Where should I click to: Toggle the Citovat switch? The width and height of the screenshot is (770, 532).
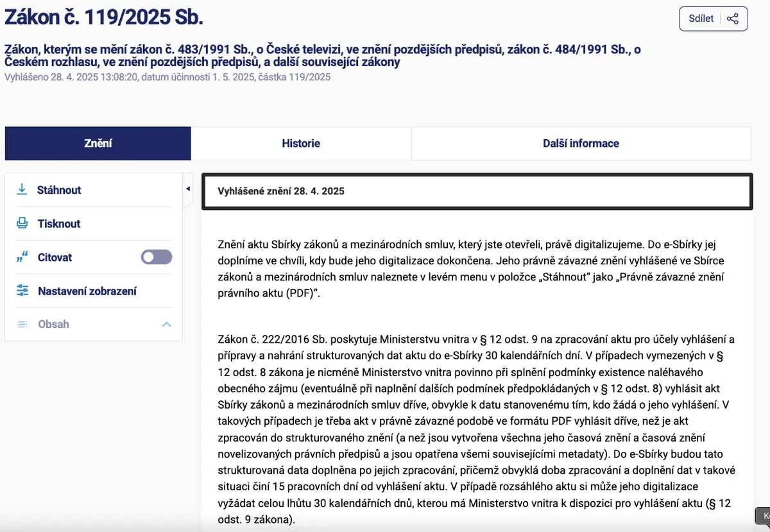tap(157, 257)
